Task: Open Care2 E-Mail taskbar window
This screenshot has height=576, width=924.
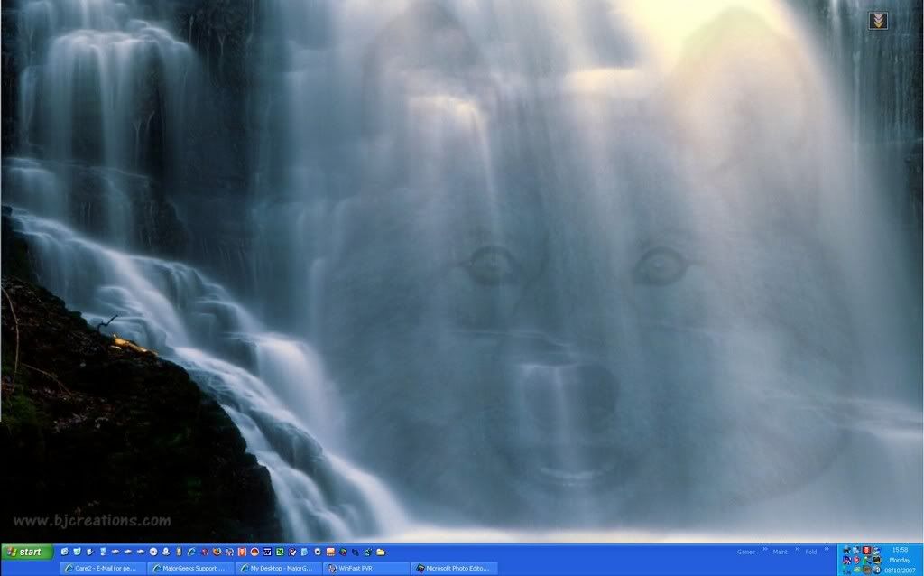Action: [x=102, y=569]
